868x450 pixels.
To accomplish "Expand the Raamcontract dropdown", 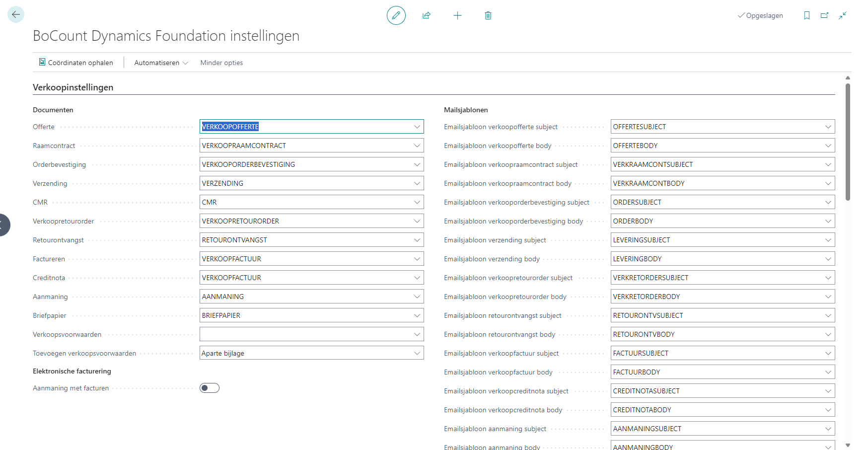I will (417, 146).
